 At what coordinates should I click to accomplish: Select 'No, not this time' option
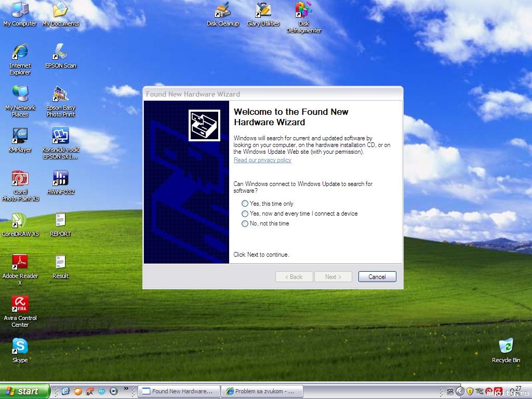pyautogui.click(x=265, y=223)
